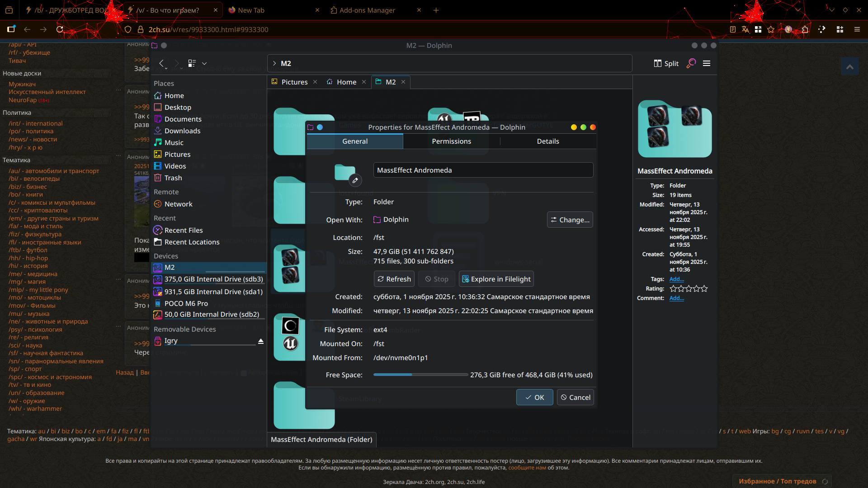Toggle Split view in Dolphin
The height and width of the screenshot is (488, 868).
[666, 63]
